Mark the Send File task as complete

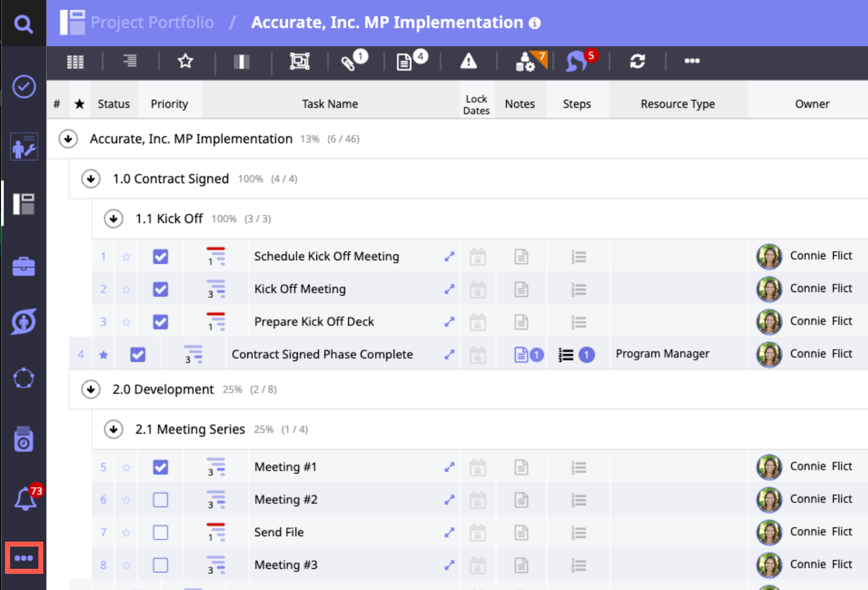160,533
